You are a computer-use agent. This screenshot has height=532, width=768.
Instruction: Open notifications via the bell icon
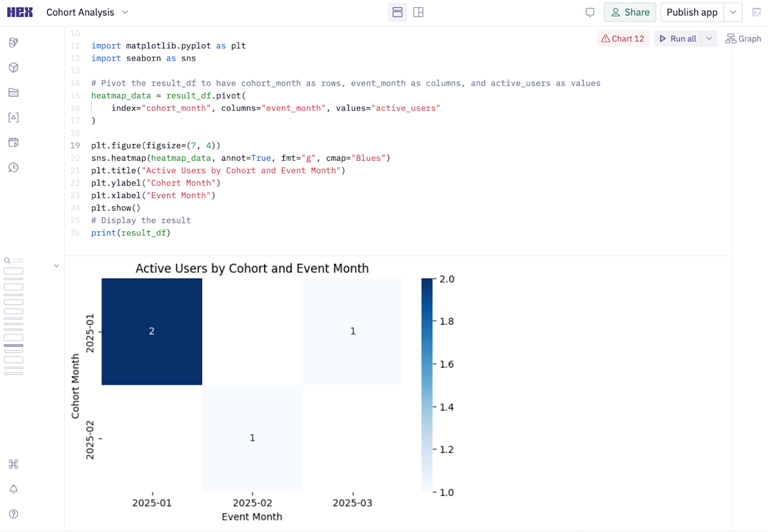click(x=13, y=489)
